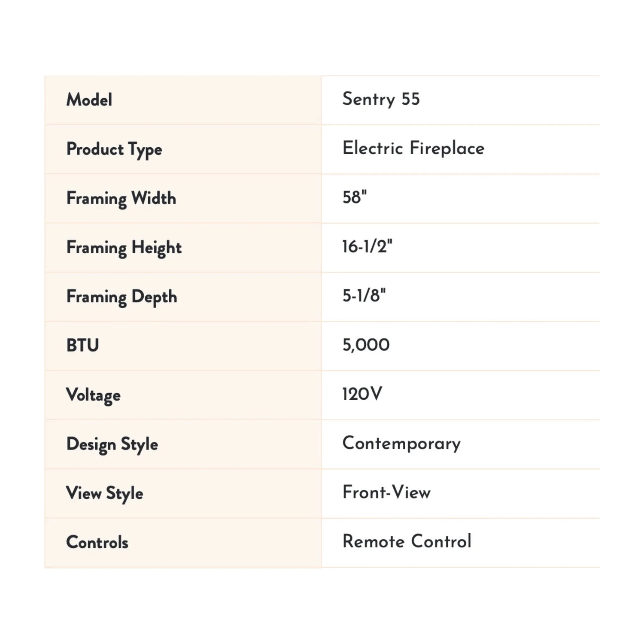
Task: Select the Contemporary style value
Action: [x=401, y=444]
